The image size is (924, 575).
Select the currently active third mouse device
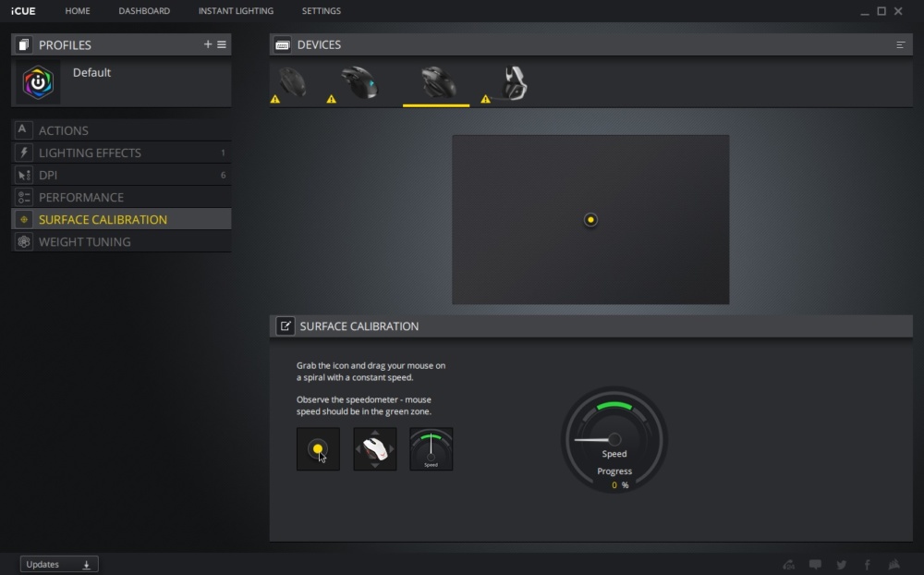(x=437, y=82)
